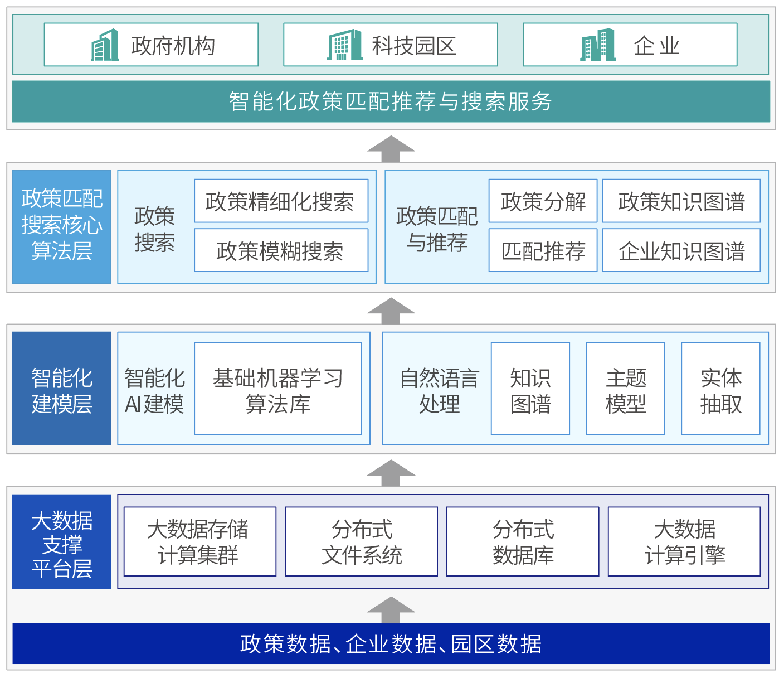Screen dimensions: 784x678
Task: Select the 匹配推荐 box
Action: tap(543, 250)
